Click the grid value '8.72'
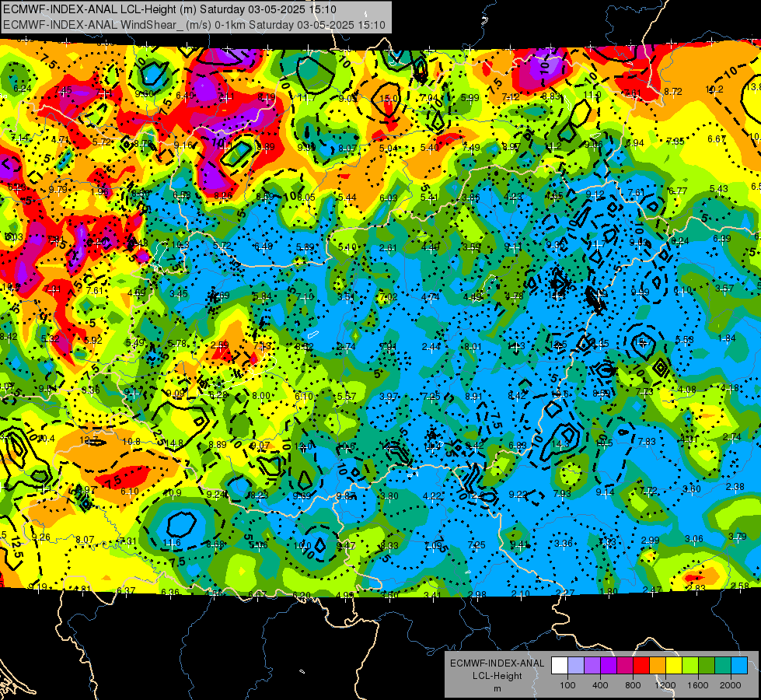 (673, 91)
